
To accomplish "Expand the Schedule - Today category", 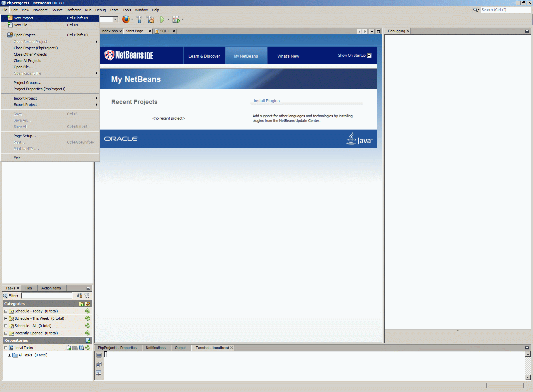I will 6,311.
